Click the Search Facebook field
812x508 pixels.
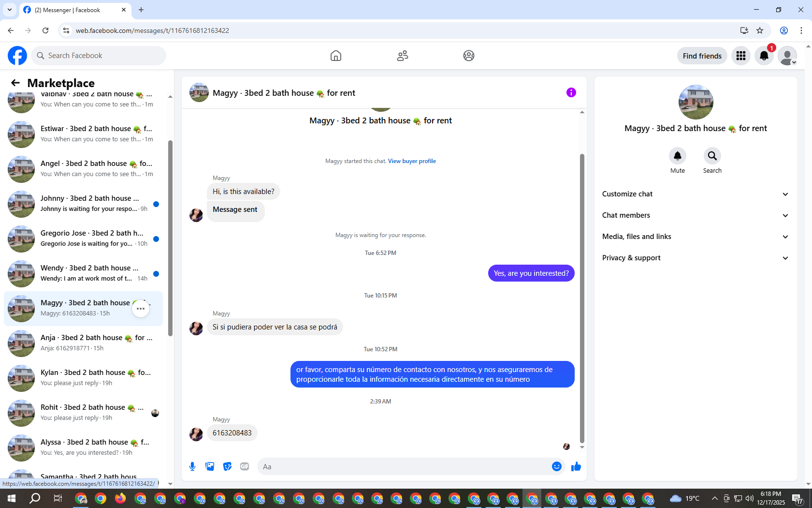coord(99,56)
